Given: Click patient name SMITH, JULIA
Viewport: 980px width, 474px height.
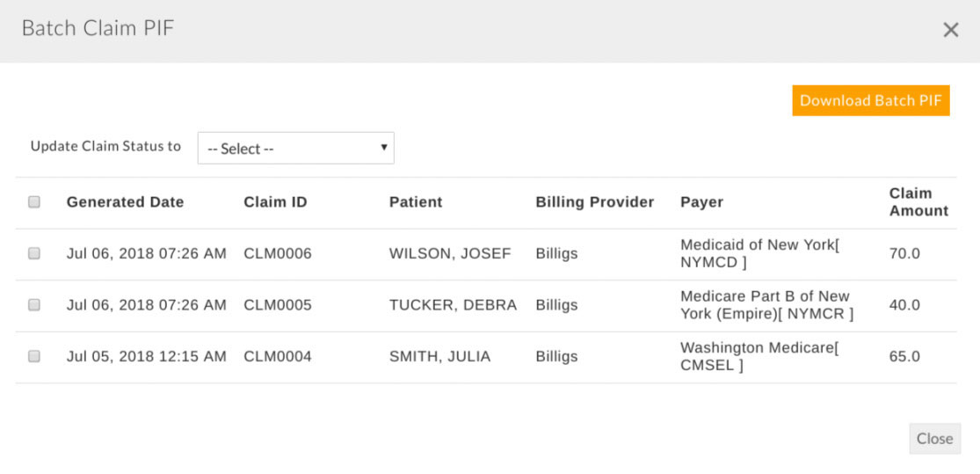Looking at the screenshot, I should click(x=439, y=357).
